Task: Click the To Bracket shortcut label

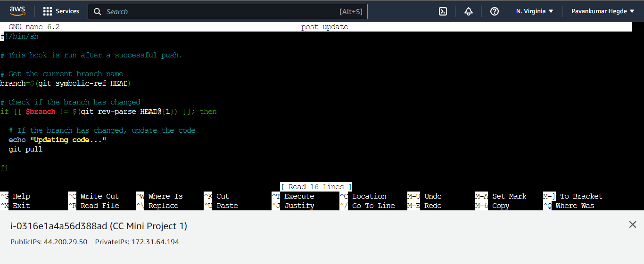Action: pyautogui.click(x=581, y=196)
